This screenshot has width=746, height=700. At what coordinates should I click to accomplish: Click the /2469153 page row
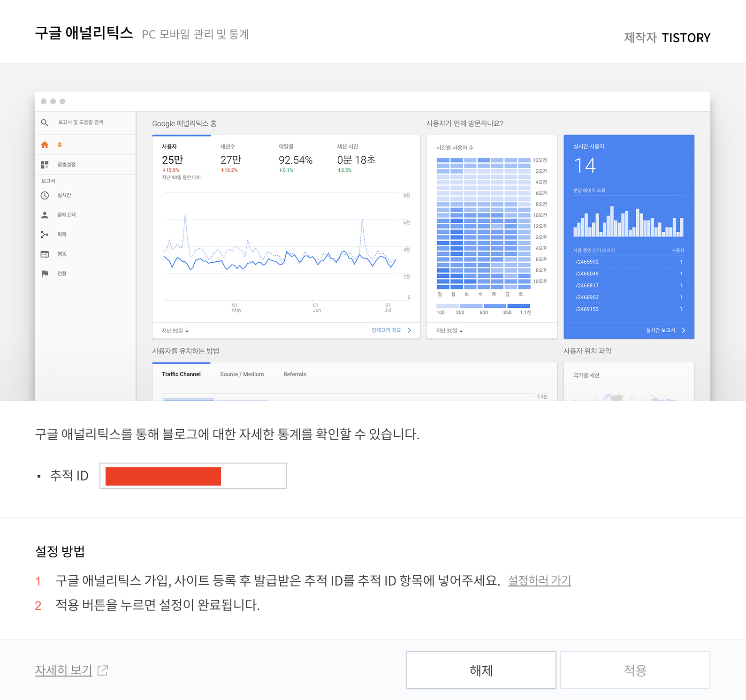(628, 309)
